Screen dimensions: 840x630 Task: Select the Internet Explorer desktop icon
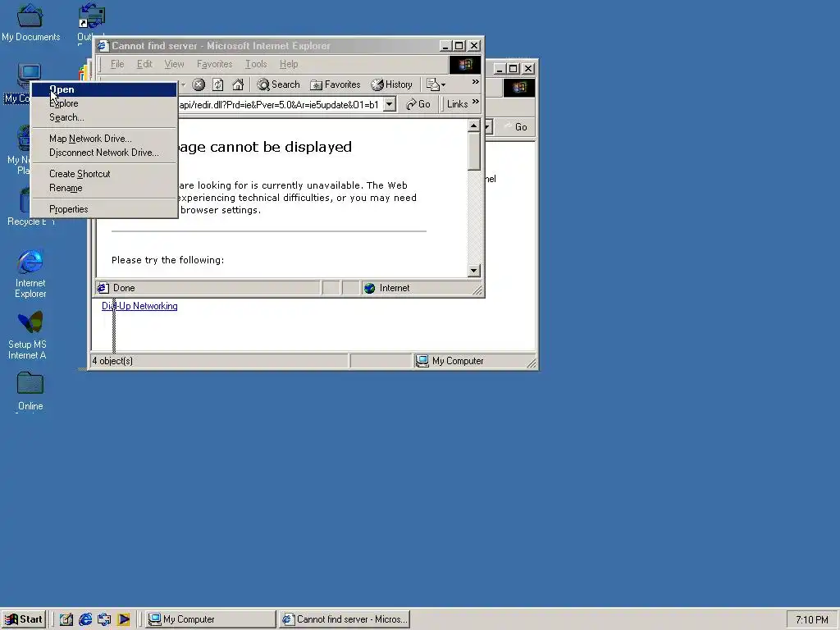click(30, 273)
